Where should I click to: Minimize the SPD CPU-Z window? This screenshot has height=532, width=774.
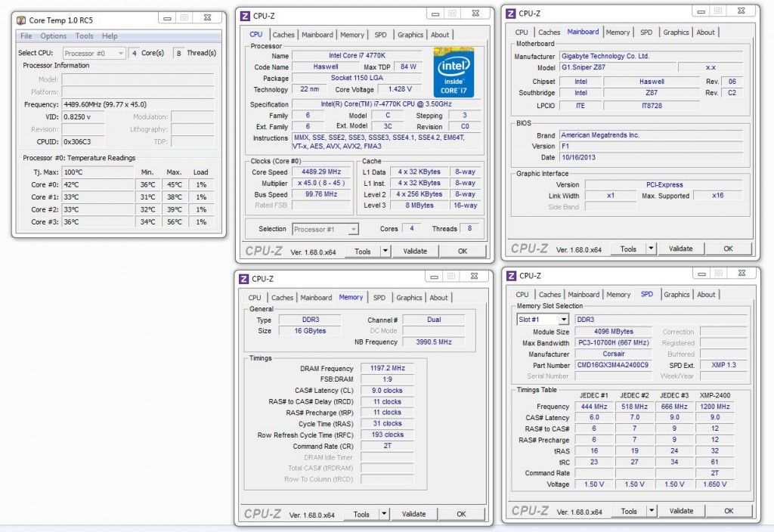(701, 273)
